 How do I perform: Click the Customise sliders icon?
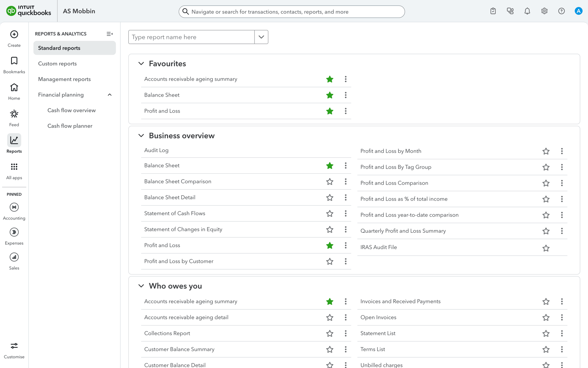[x=14, y=346]
